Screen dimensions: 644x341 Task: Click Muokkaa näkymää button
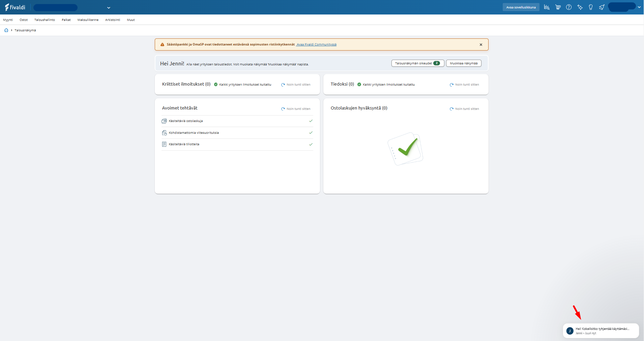tap(464, 63)
